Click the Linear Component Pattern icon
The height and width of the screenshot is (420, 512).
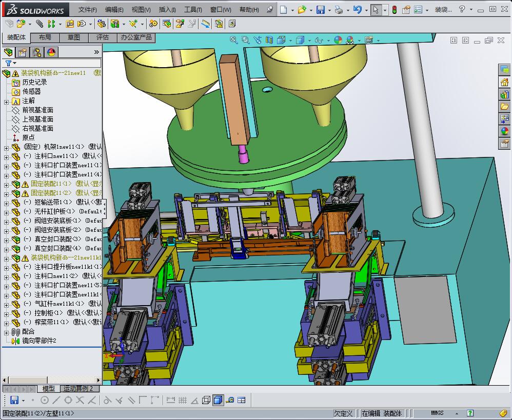51,24
